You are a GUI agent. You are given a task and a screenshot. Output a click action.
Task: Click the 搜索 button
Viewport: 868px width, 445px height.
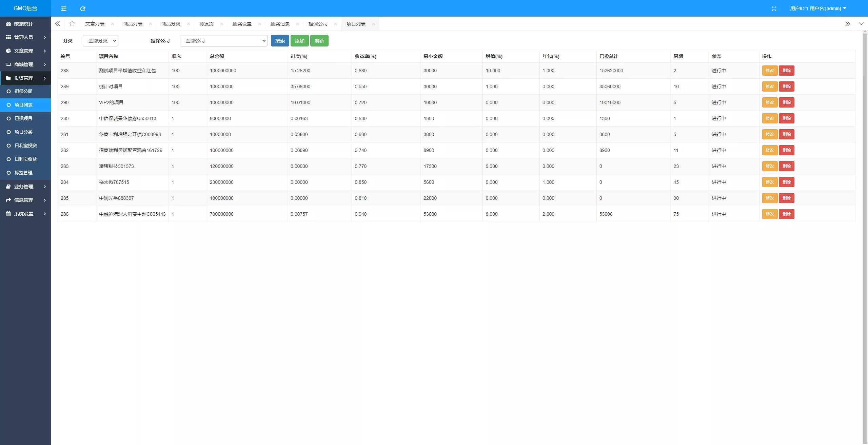click(x=280, y=41)
